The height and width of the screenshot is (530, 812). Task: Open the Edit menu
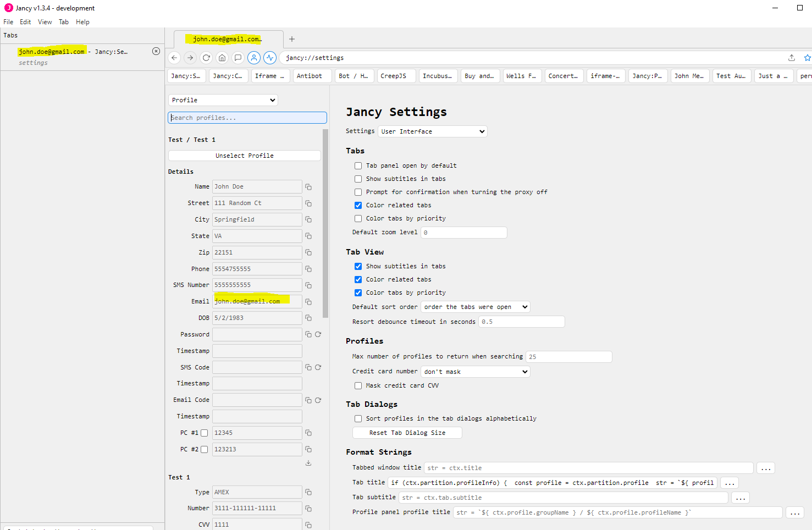pyautogui.click(x=25, y=22)
